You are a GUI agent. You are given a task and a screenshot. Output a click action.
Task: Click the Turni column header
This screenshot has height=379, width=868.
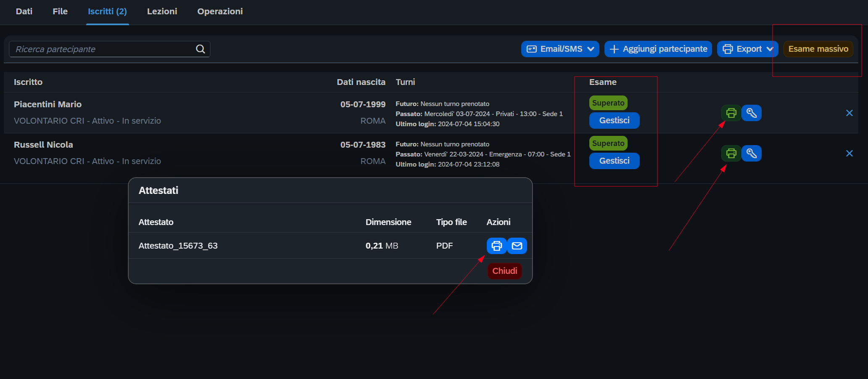pos(405,82)
